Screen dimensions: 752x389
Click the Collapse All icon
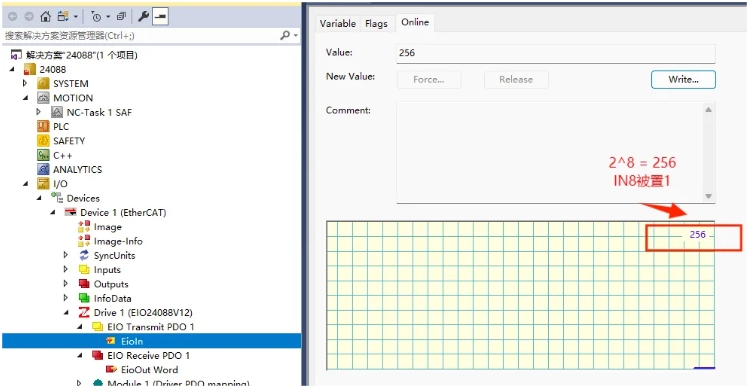point(121,17)
